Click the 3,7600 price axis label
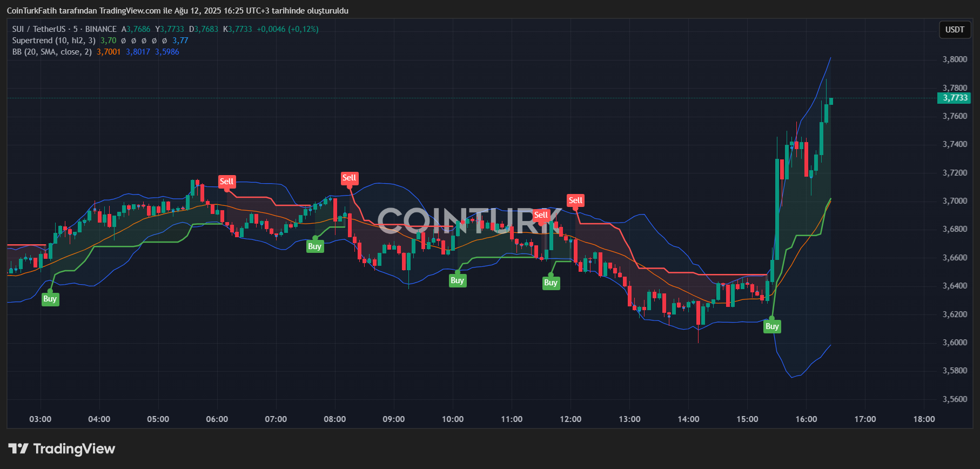 point(955,116)
